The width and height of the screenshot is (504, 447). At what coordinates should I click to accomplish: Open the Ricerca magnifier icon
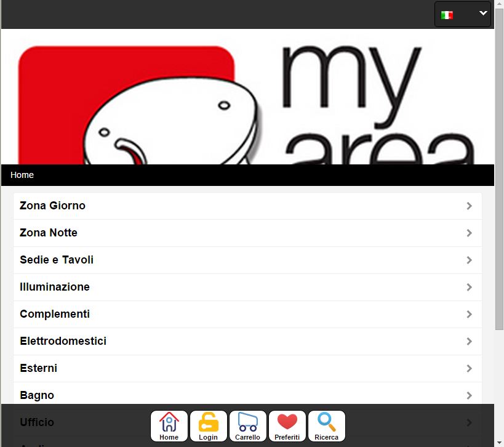pos(327,426)
